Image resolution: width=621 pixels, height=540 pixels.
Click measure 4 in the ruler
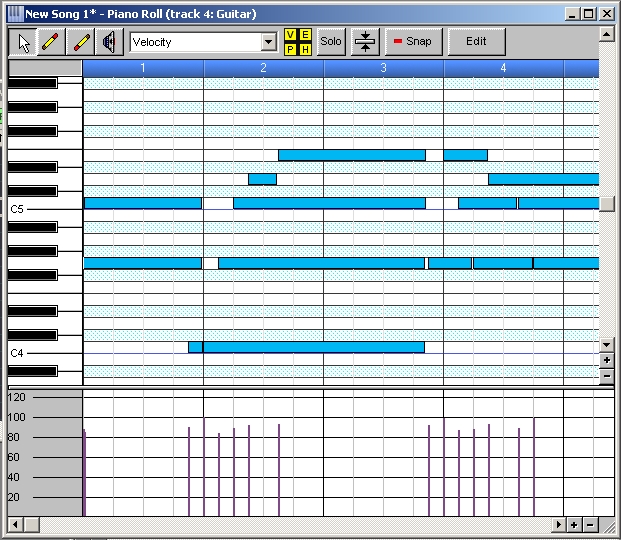pyautogui.click(x=503, y=68)
